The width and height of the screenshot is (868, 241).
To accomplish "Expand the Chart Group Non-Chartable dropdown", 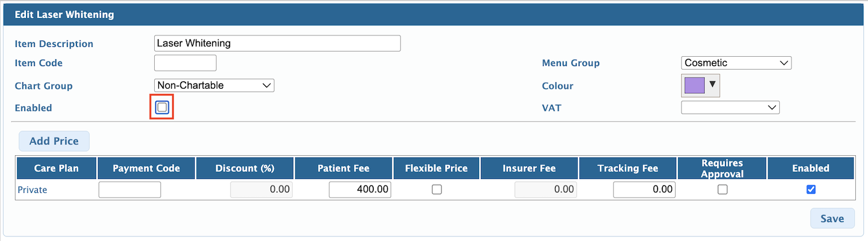I will click(214, 85).
